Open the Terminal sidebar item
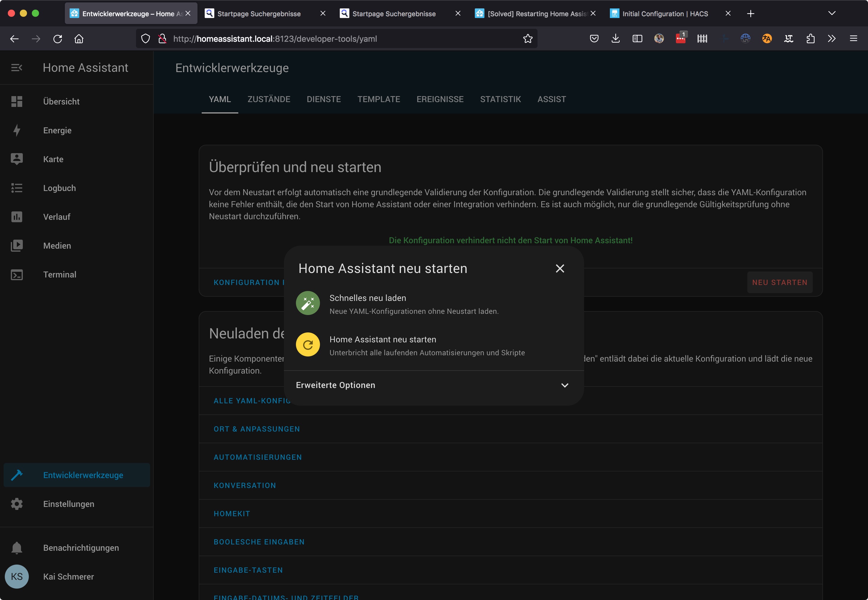Image resolution: width=868 pixels, height=600 pixels. 59,274
